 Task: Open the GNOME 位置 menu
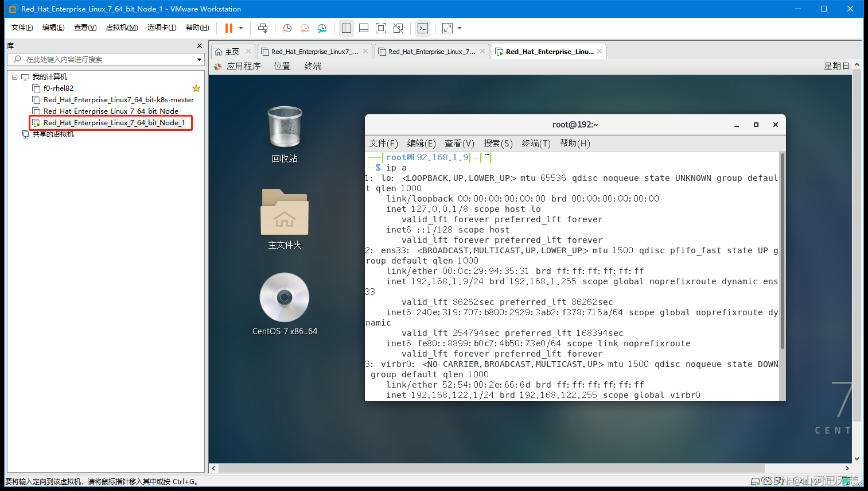(282, 67)
